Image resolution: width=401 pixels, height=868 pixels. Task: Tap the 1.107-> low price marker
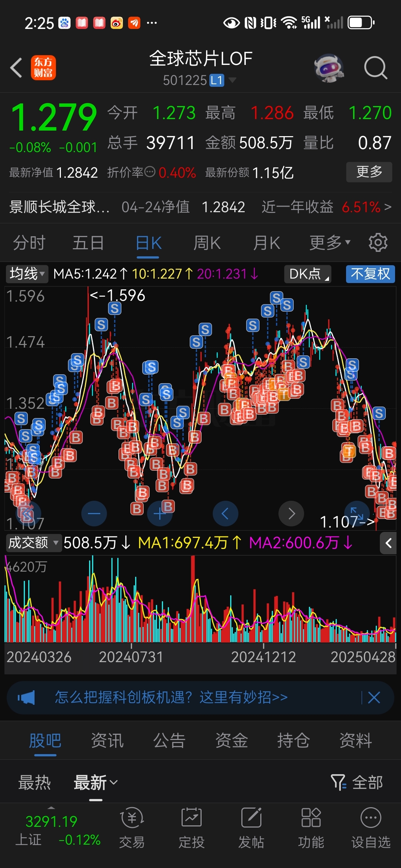(x=347, y=522)
